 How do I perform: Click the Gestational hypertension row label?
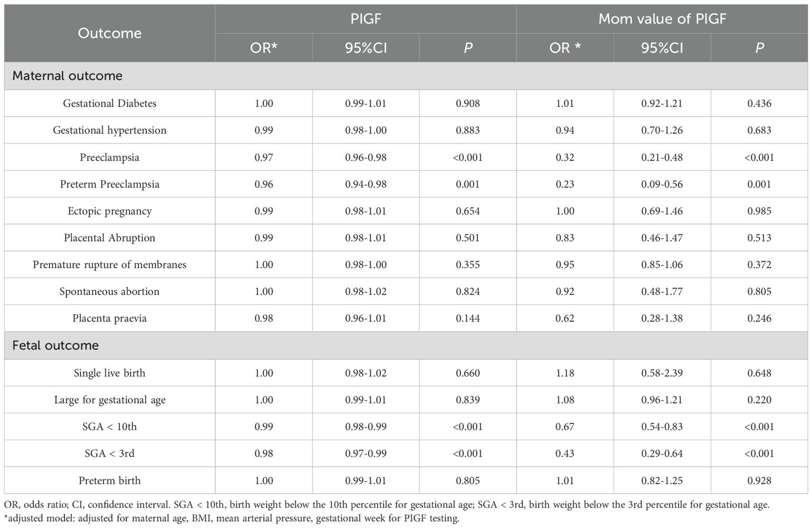(x=110, y=130)
